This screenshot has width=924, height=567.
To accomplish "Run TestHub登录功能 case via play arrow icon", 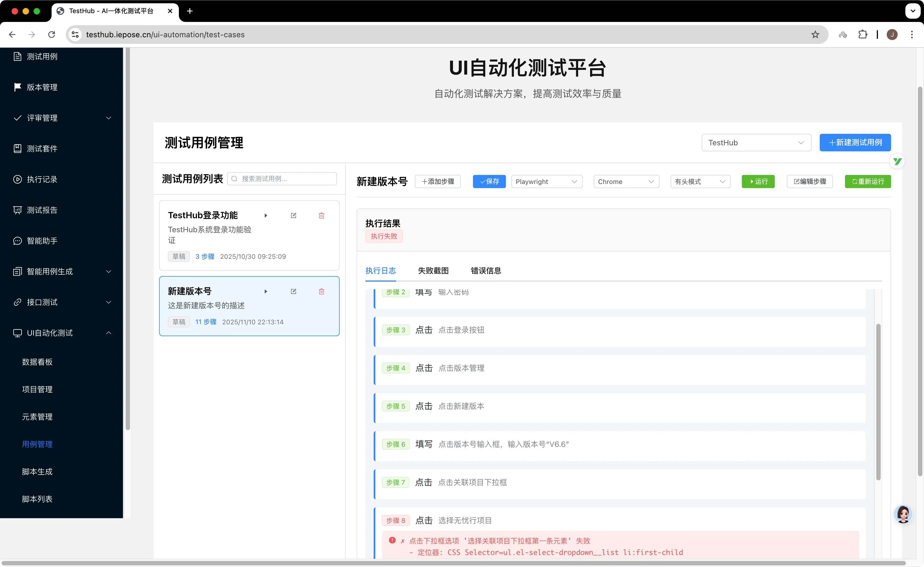I will pyautogui.click(x=266, y=215).
